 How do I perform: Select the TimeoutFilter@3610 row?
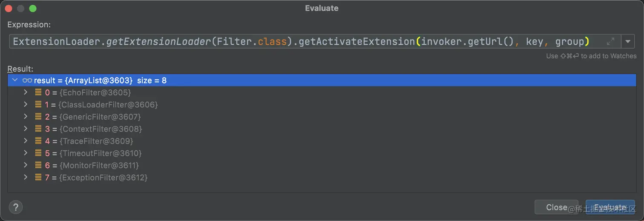(101, 153)
